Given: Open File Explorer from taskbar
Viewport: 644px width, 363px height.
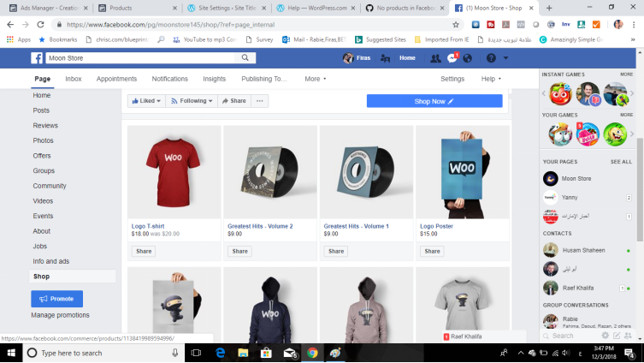Looking at the screenshot, I should [x=243, y=353].
